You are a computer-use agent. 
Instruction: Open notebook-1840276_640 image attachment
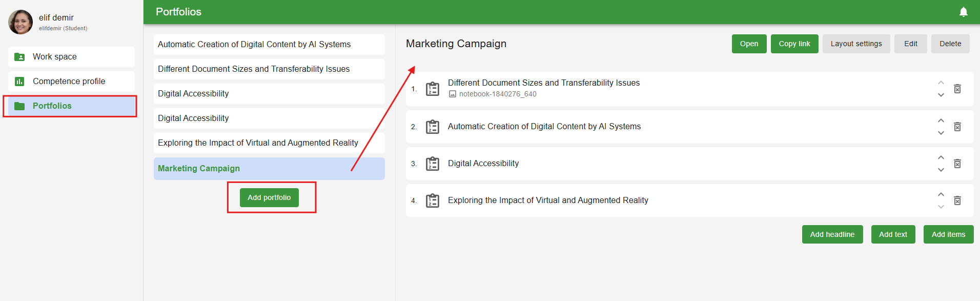tap(497, 94)
